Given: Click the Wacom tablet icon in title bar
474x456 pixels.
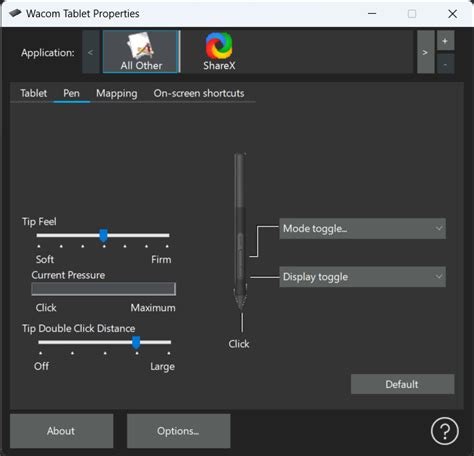Looking at the screenshot, I should 15,13.
